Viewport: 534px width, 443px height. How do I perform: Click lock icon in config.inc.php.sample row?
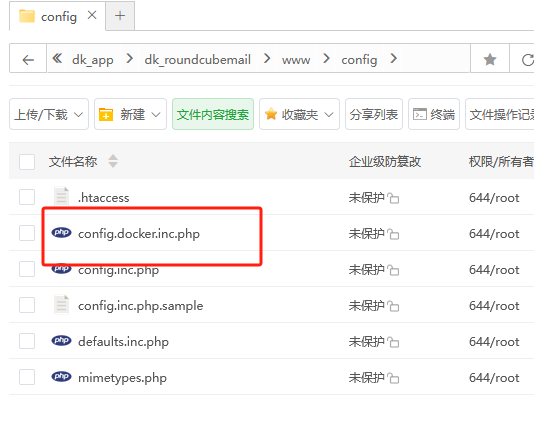393,306
